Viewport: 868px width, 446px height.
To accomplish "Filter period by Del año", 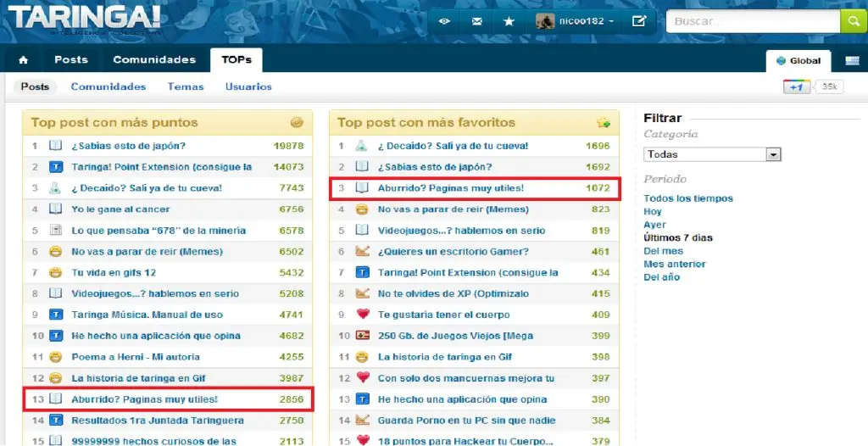I will pos(661,277).
